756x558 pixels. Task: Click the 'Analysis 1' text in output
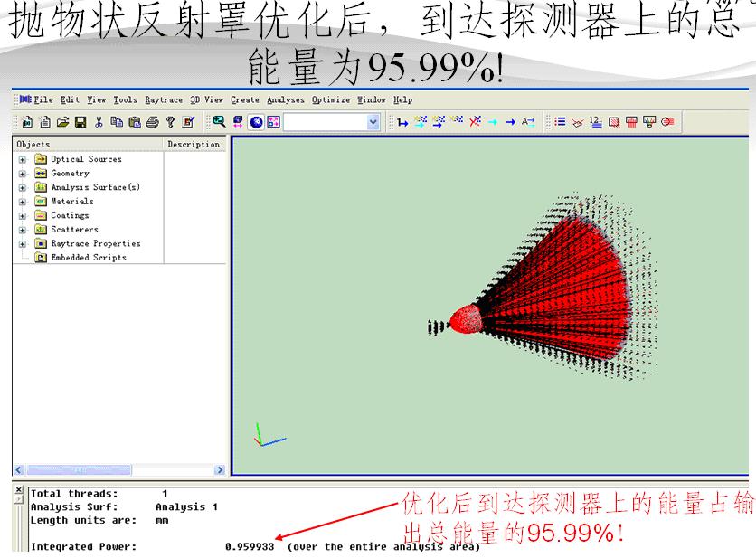186,506
